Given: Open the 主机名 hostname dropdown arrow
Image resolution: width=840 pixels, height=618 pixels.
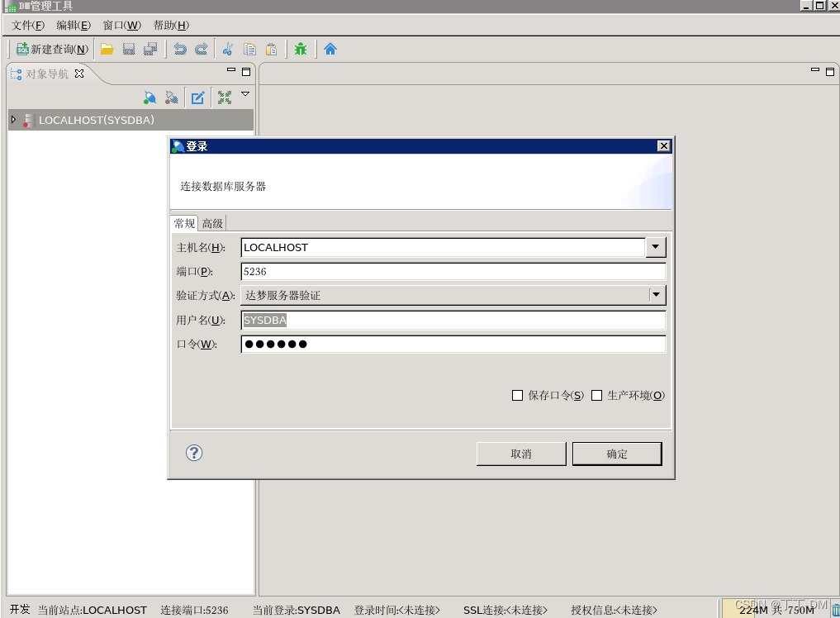Looking at the screenshot, I should [655, 247].
